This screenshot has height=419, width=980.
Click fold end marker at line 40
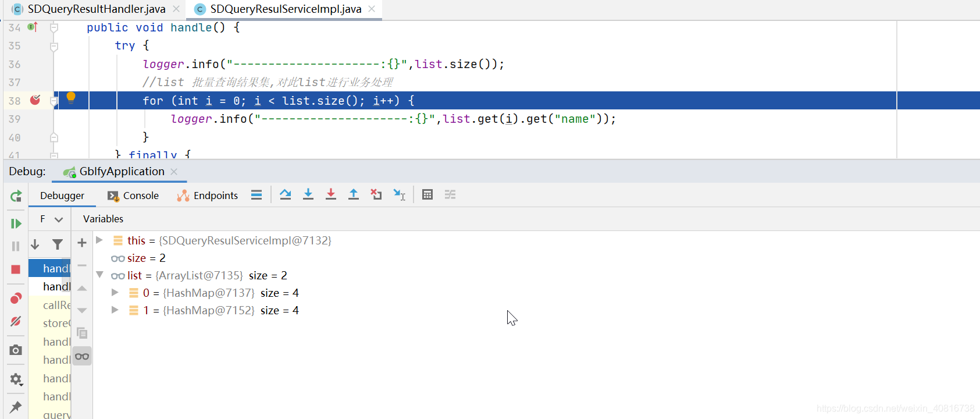[x=54, y=137]
